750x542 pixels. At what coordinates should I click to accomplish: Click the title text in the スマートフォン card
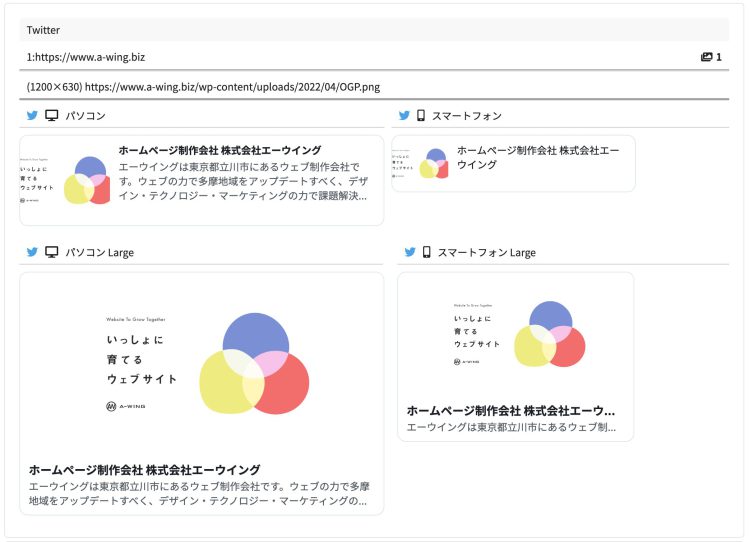point(538,157)
